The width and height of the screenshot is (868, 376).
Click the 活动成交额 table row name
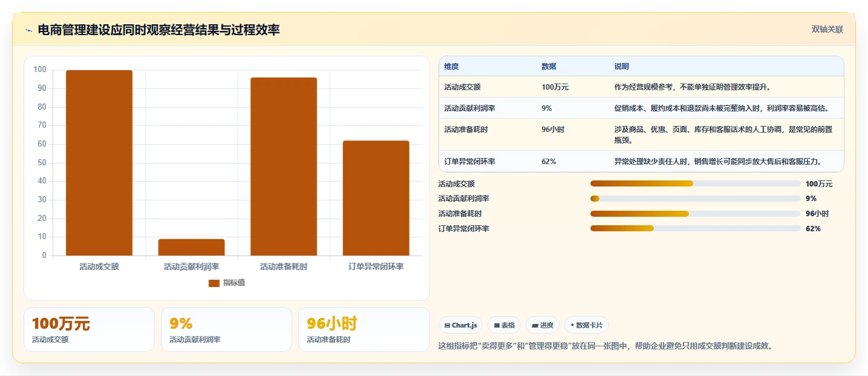pyautogui.click(x=462, y=87)
